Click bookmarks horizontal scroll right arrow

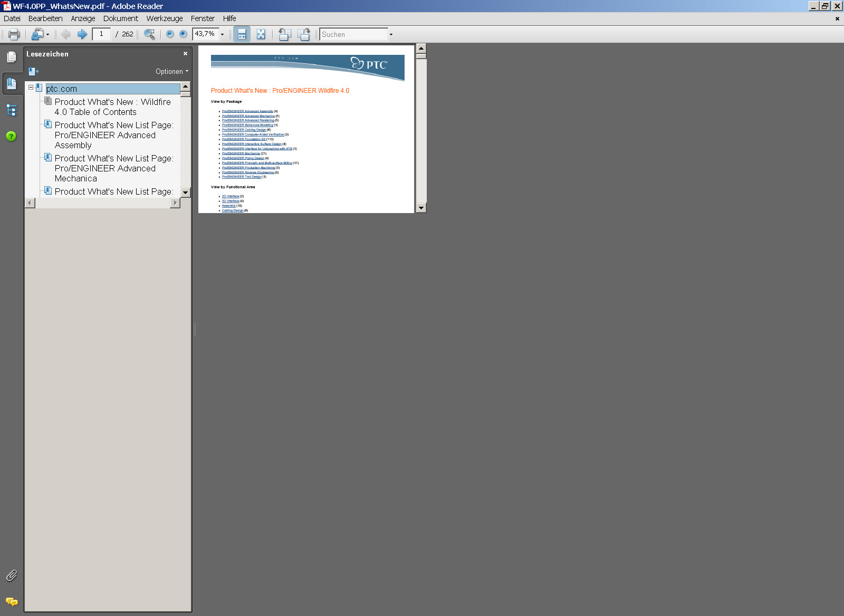(x=175, y=203)
